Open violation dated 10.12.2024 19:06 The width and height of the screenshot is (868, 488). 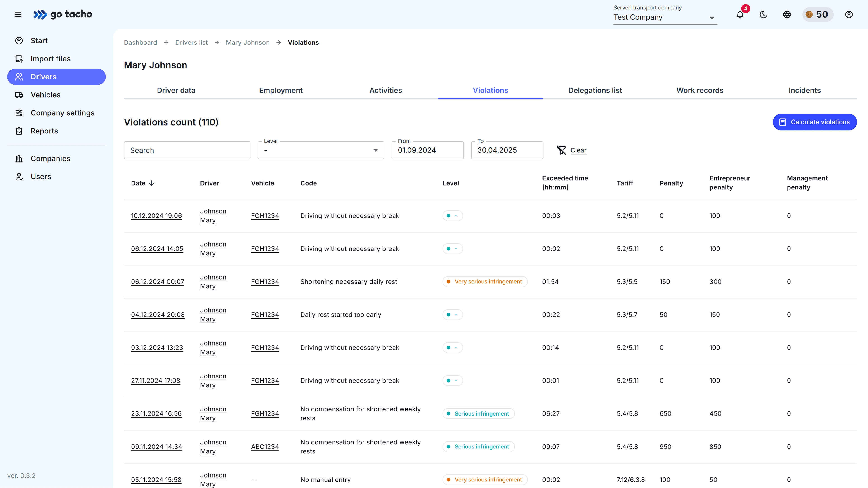point(156,216)
